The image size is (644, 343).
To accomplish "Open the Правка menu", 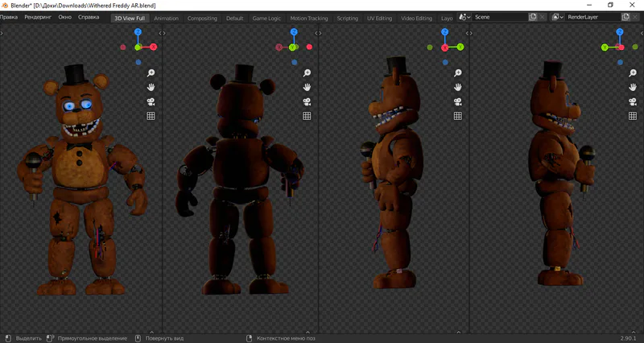I will [x=9, y=17].
